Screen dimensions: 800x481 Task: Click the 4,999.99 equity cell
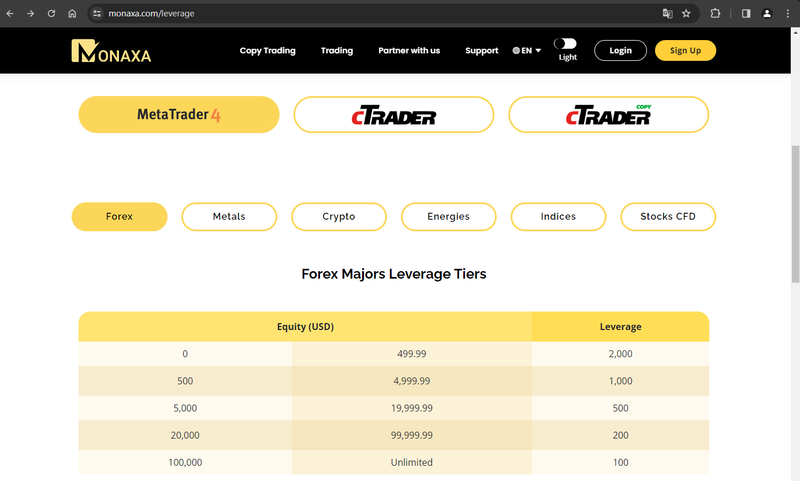(412, 381)
